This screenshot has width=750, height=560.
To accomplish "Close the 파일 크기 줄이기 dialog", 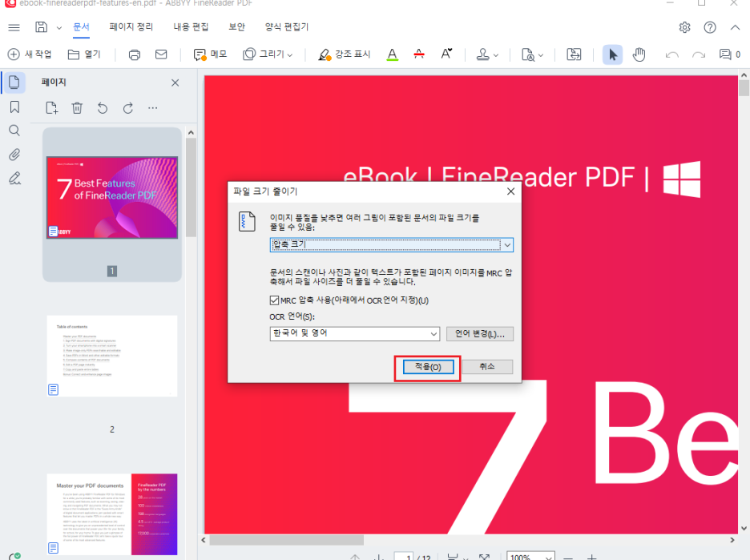I will [511, 191].
